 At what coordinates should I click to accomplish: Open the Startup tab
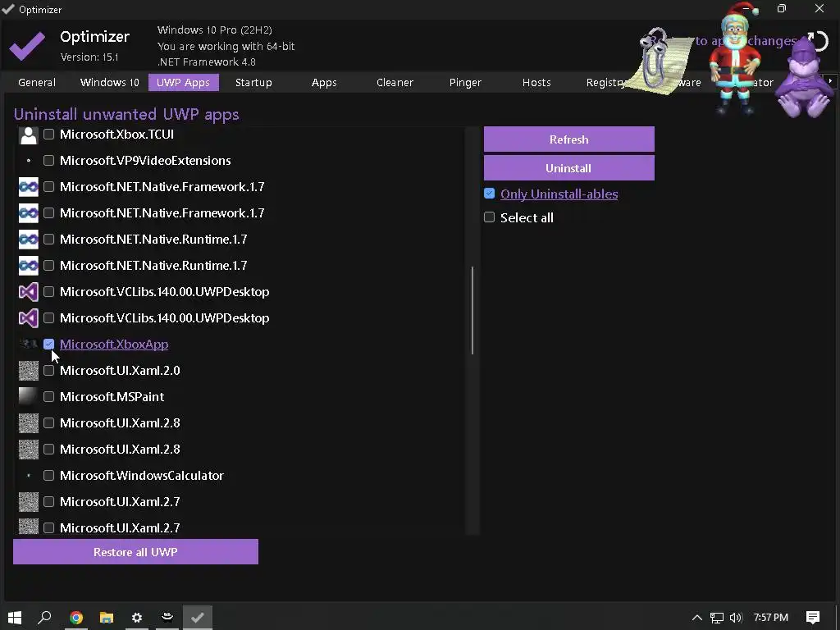pos(253,83)
